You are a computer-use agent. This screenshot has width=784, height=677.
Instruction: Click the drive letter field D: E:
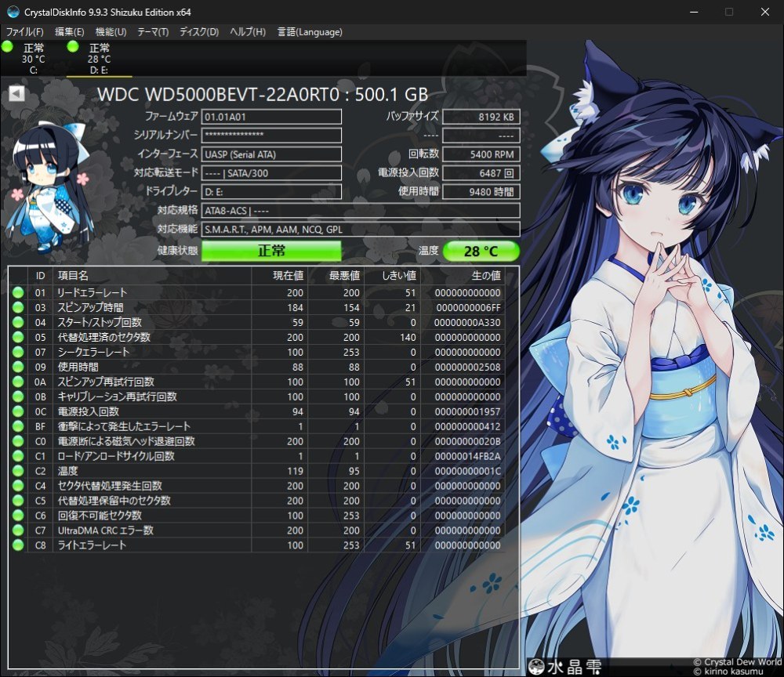point(271,192)
